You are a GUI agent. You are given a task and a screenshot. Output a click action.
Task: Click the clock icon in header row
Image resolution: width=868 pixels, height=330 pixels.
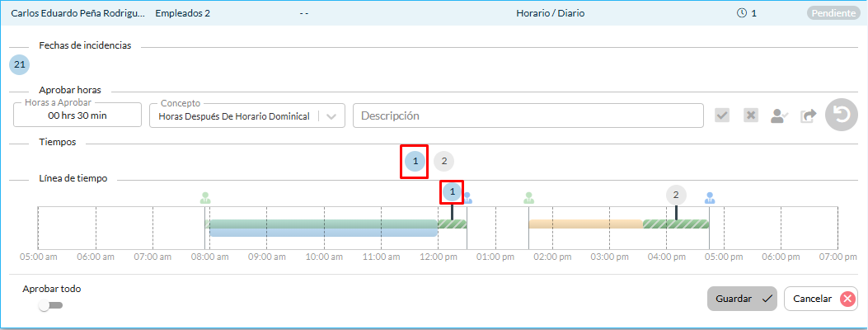742,13
